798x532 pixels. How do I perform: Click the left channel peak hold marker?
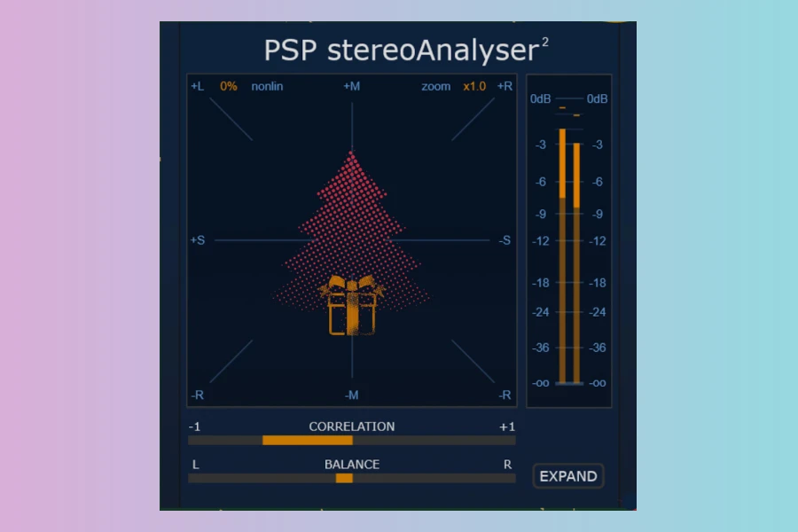tap(562, 108)
